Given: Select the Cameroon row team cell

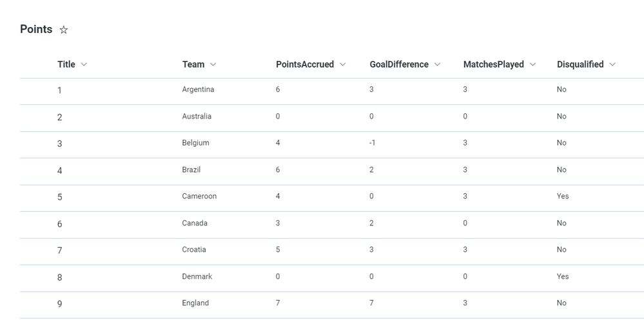Looking at the screenshot, I should 199,196.
